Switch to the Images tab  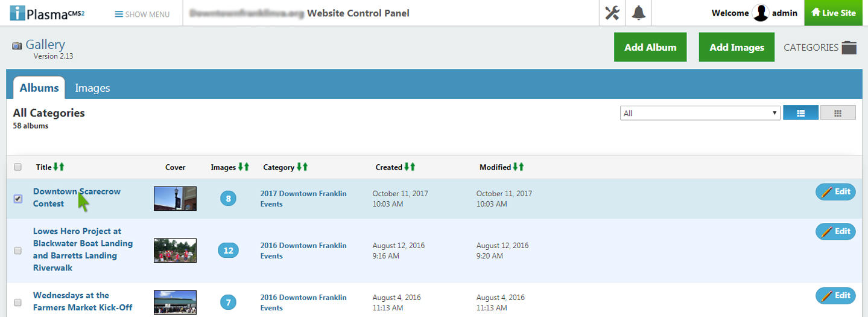pyautogui.click(x=92, y=88)
